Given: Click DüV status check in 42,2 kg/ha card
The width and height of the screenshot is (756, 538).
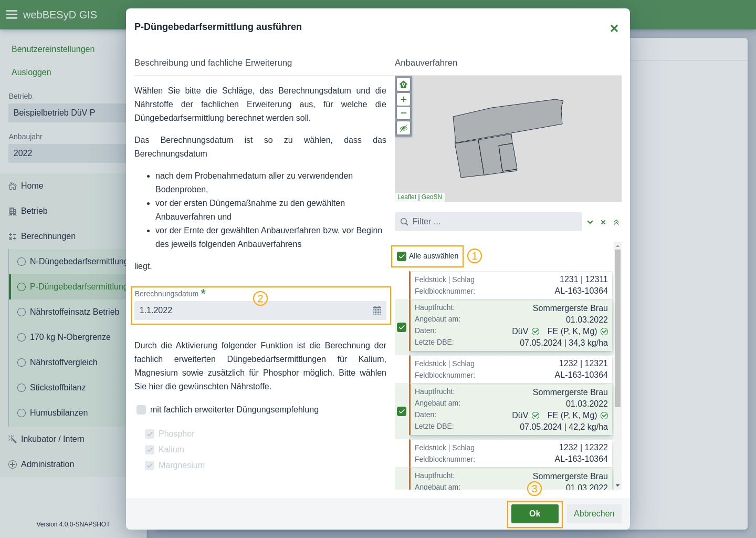Looking at the screenshot, I should 535,416.
